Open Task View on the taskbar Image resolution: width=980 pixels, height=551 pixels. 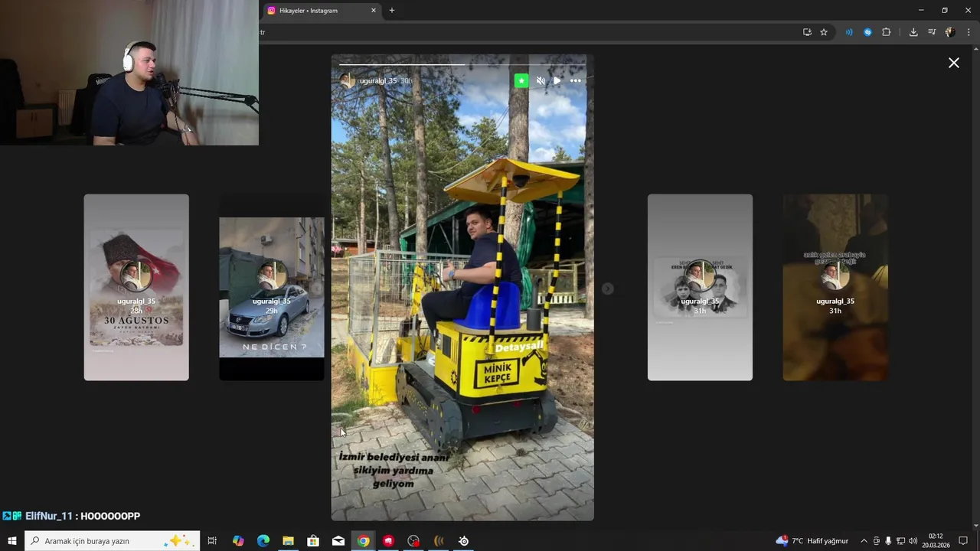pos(212,541)
